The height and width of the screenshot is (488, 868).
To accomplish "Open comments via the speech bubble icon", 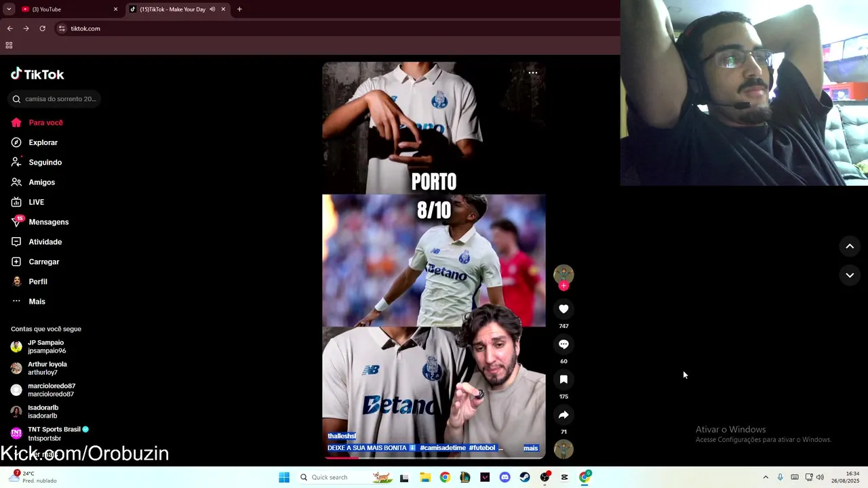I will pos(564,344).
